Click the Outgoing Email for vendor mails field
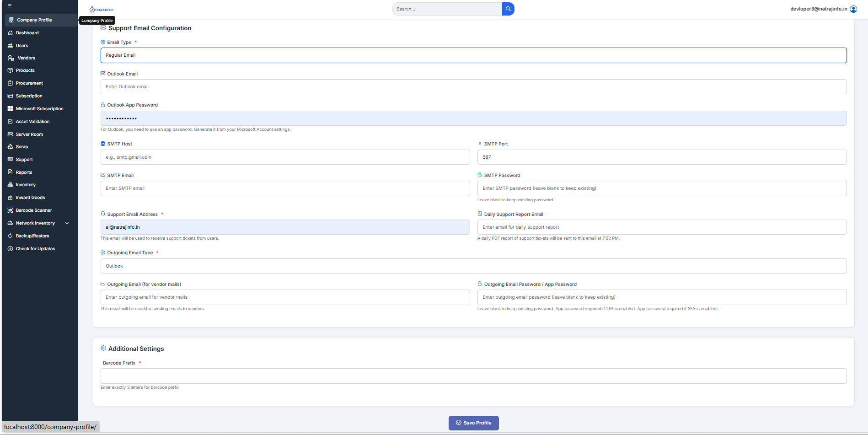The height and width of the screenshot is (435, 868). click(x=285, y=297)
